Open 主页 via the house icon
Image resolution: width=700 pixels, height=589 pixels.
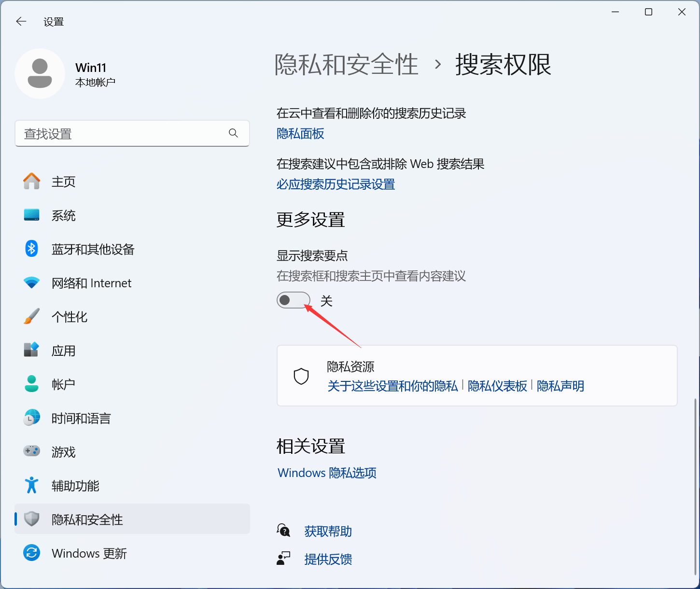coord(32,182)
